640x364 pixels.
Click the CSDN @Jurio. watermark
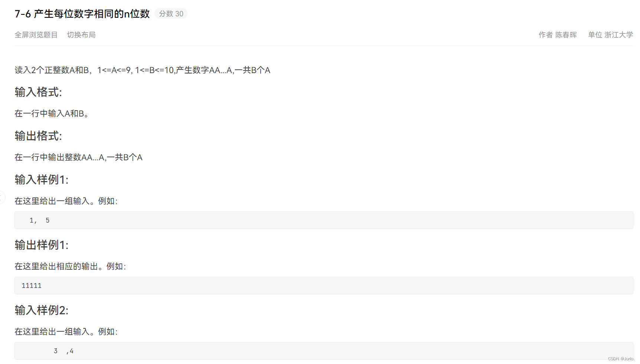coord(621,359)
